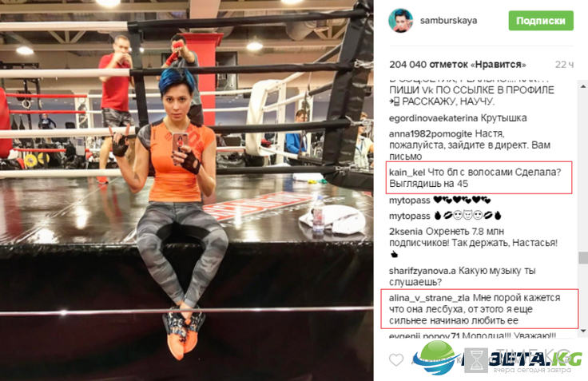The width and height of the screenshot is (588, 381).
Task: Open first mytopass hearts comment profile
Action: [410, 200]
